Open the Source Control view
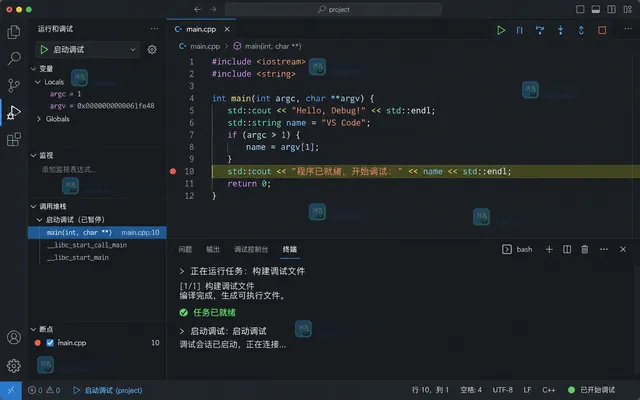 point(14,85)
